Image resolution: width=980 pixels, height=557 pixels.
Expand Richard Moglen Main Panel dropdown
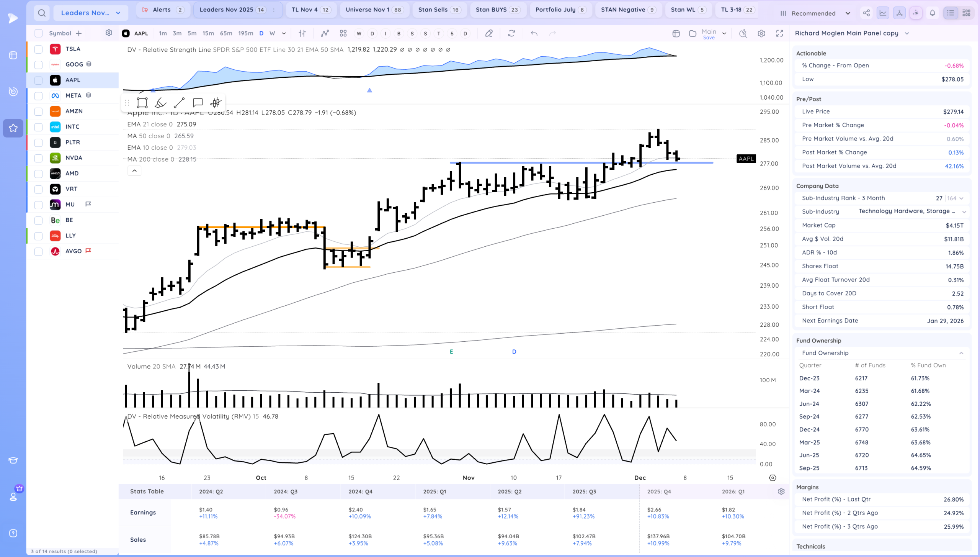[x=907, y=33]
